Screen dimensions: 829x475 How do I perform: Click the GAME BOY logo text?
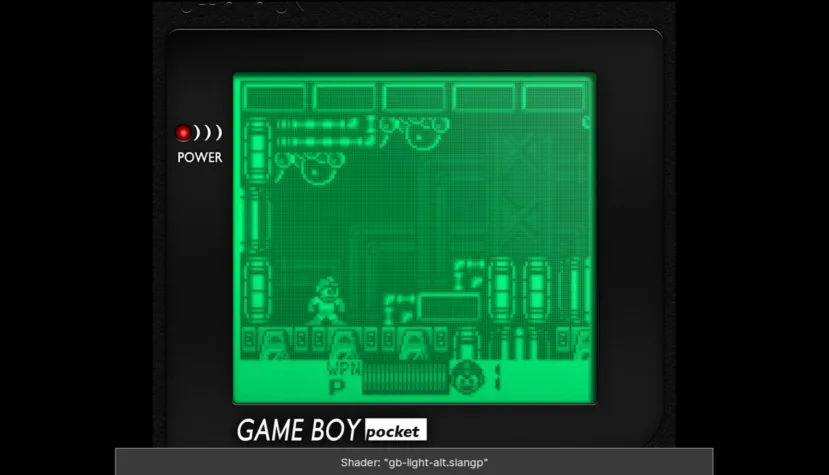click(x=299, y=430)
